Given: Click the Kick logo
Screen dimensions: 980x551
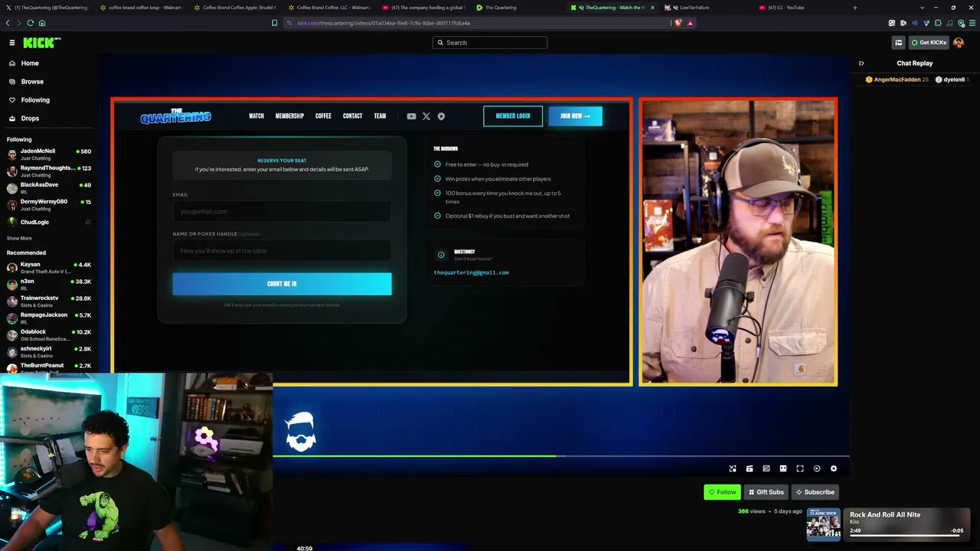Looking at the screenshot, I should [41, 43].
